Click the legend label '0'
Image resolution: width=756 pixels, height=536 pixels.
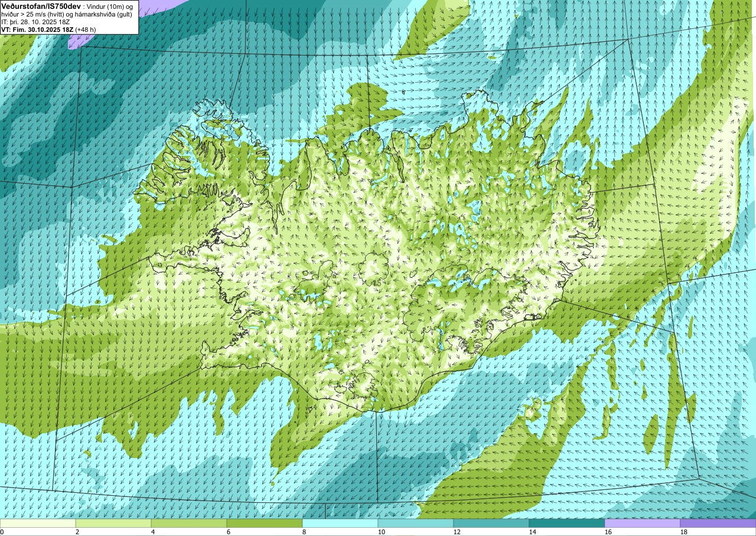2,532
